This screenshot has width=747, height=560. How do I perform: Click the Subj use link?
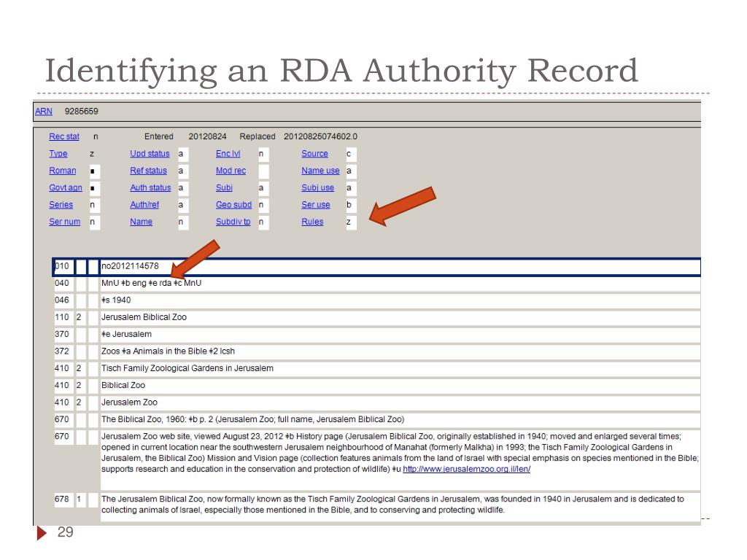318,187
